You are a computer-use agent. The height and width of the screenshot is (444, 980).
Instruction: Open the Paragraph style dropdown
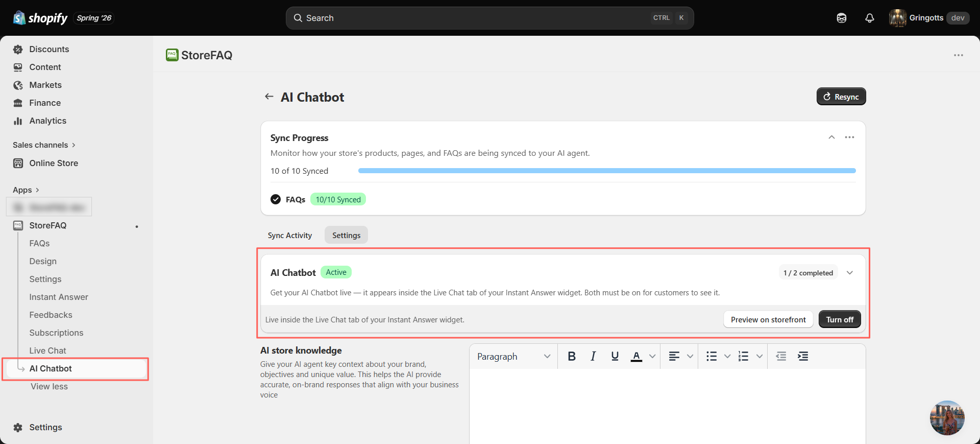[513, 356]
